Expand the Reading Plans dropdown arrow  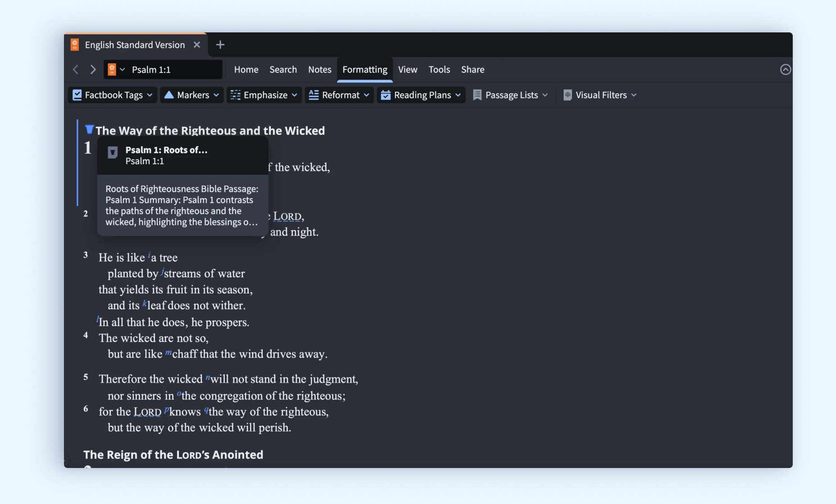[x=458, y=95]
